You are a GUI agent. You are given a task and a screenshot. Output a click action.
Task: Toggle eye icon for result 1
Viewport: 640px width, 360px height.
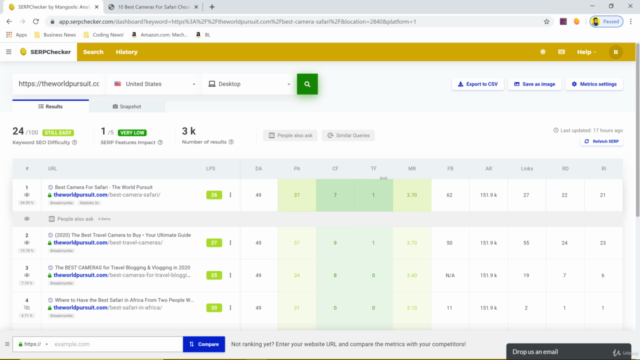(27, 195)
